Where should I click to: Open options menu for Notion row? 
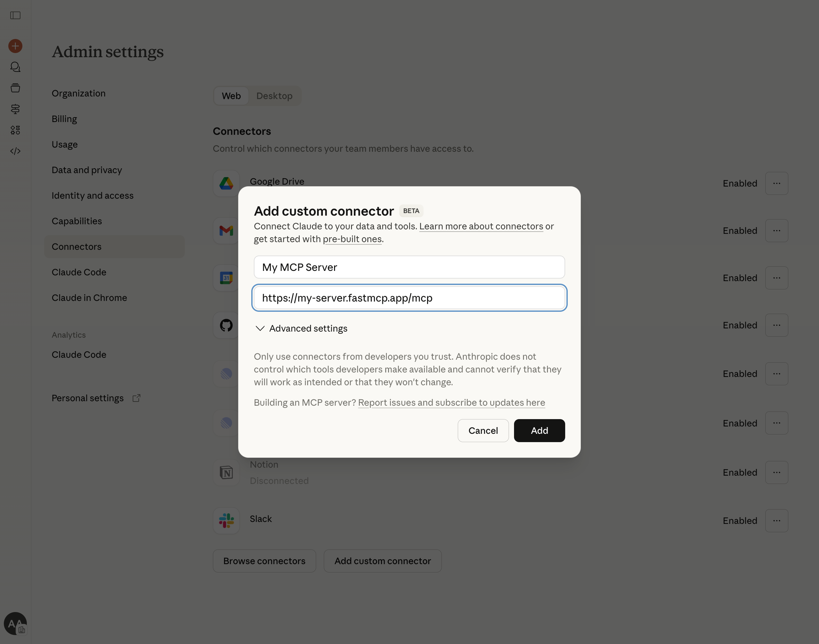click(x=776, y=472)
